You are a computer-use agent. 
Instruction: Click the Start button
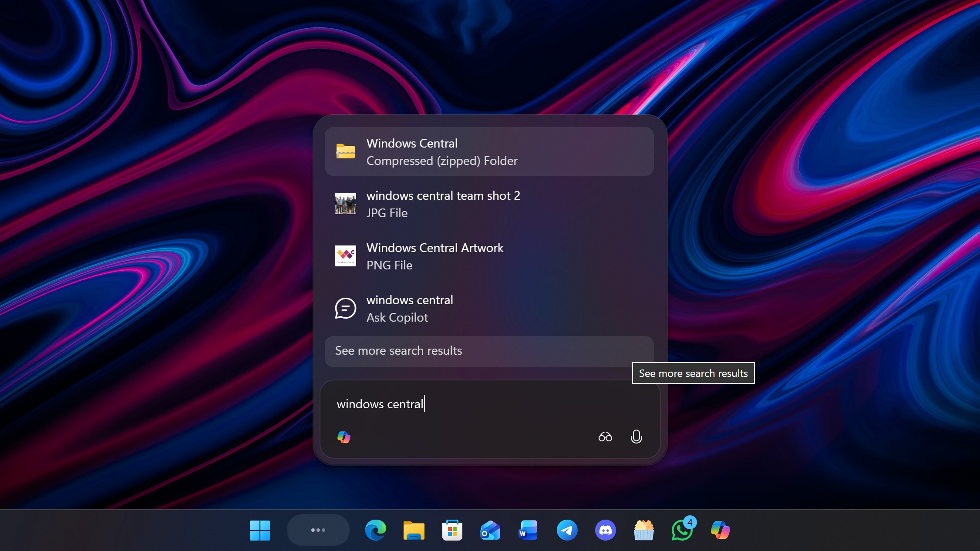[x=260, y=530]
